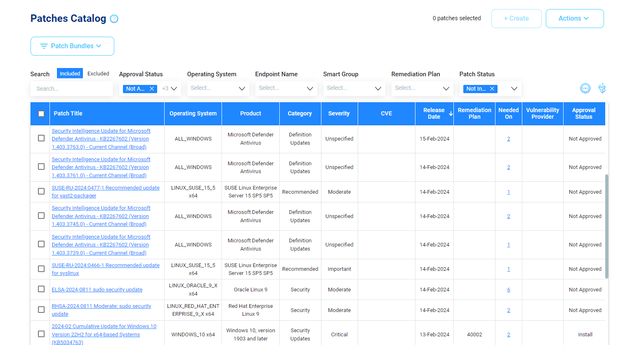Click the clear filters funnel icon

(x=602, y=88)
